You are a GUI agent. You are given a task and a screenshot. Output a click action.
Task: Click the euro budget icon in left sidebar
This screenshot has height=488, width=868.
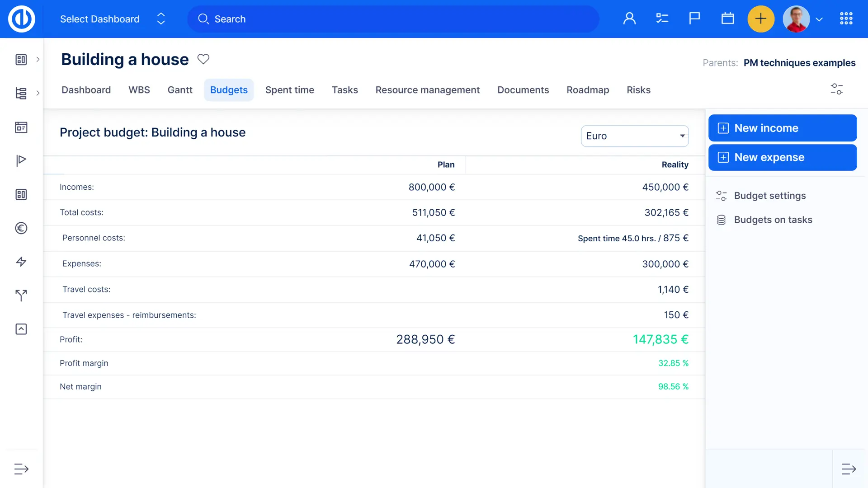[x=21, y=228]
